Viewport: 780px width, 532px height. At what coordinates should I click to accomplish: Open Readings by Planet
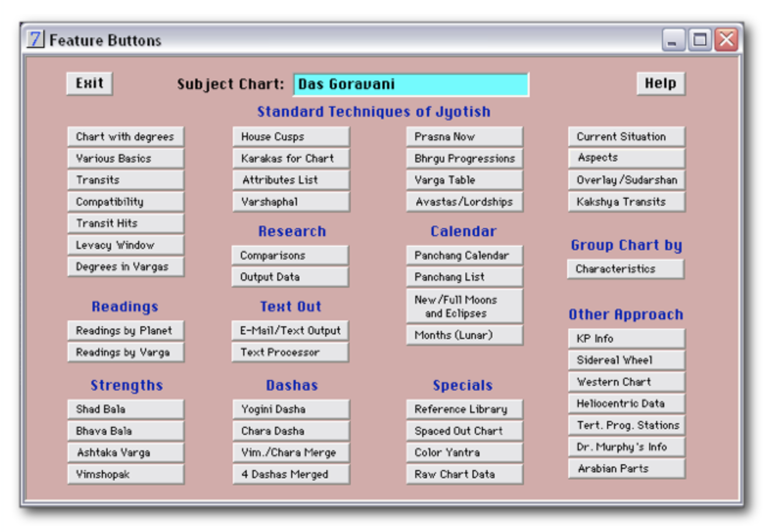pos(125,331)
